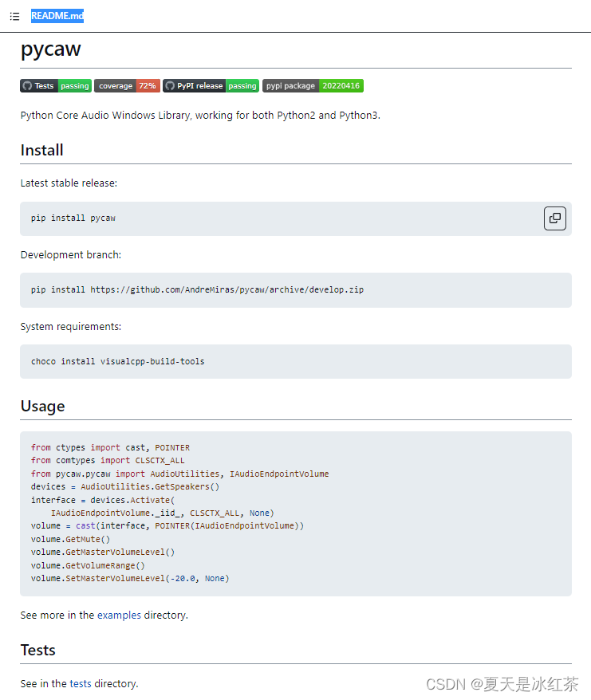Click the 'from comtypes import CLSCTX_ALL' line

[108, 460]
